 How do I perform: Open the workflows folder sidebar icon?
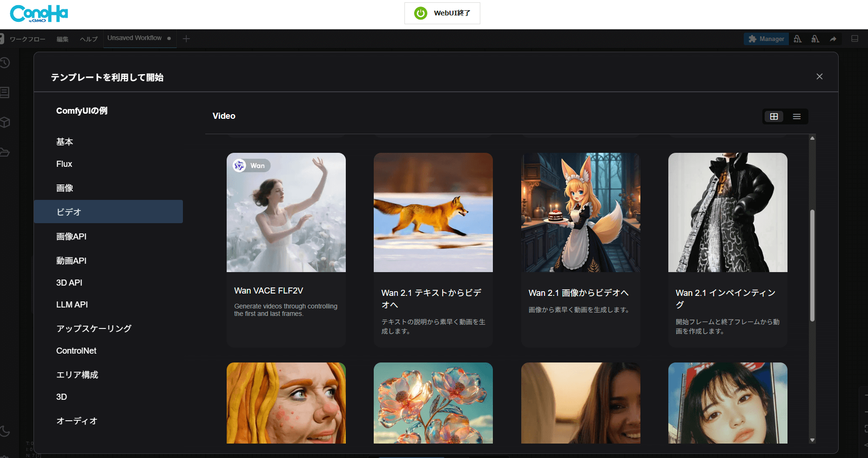click(5, 152)
